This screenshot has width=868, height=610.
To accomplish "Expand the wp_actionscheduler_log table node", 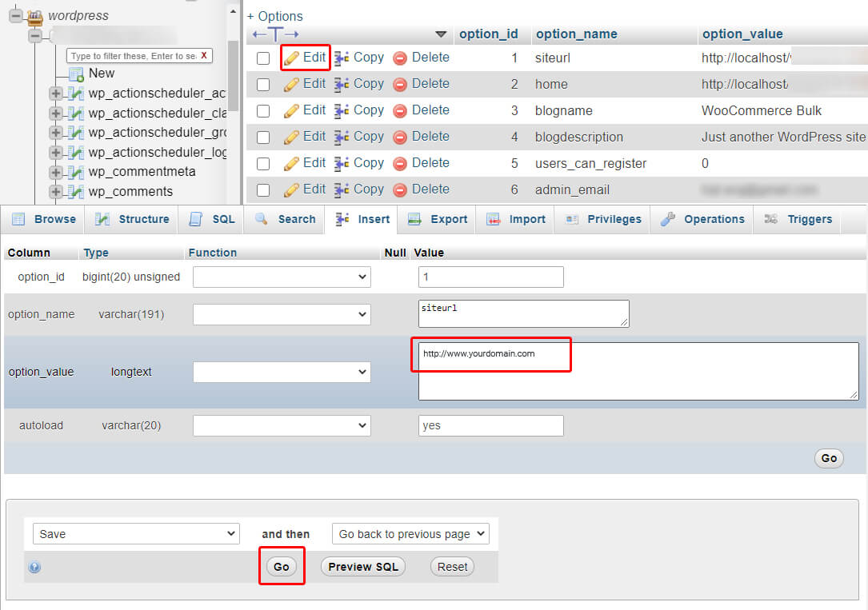I will pyautogui.click(x=55, y=152).
